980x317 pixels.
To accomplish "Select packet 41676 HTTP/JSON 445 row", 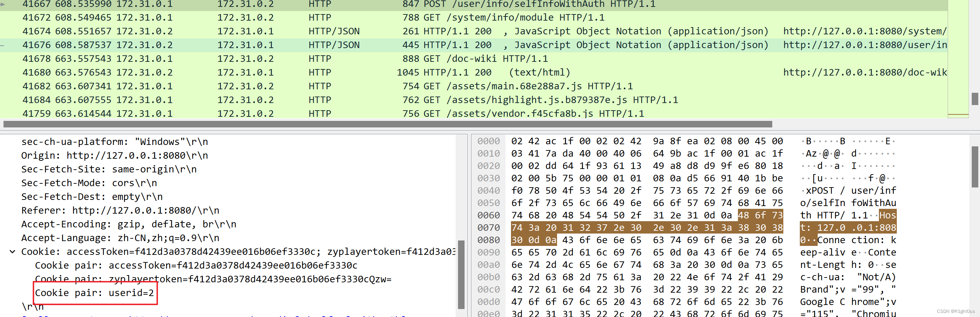I will (x=473, y=45).
